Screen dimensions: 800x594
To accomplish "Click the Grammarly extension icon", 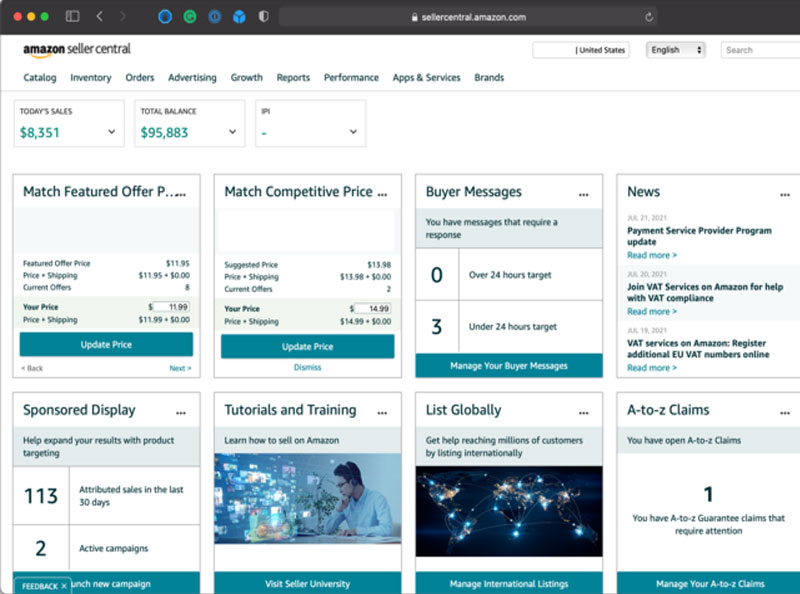I will (x=190, y=17).
